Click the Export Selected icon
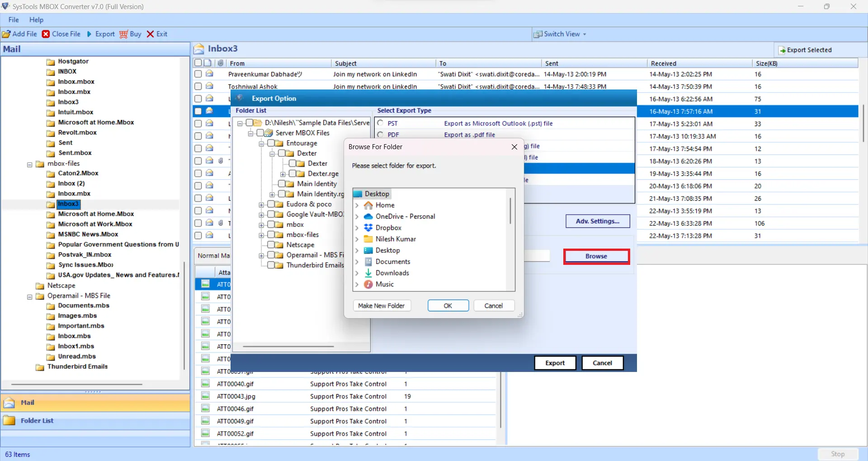Screen dimensions: 868x461 (782, 50)
